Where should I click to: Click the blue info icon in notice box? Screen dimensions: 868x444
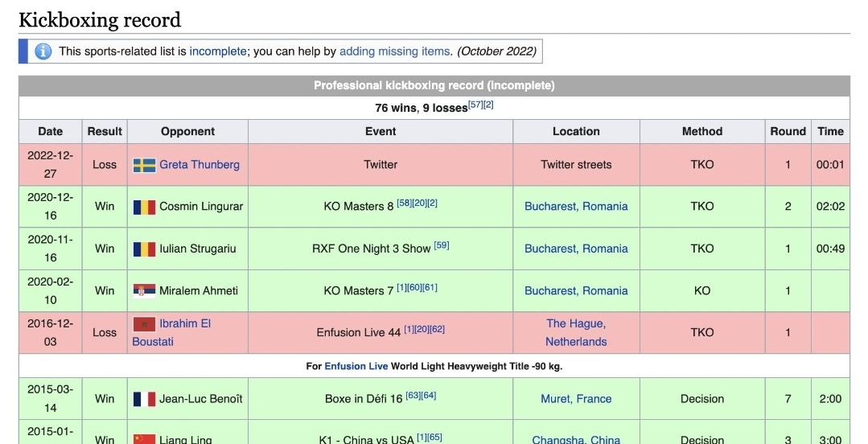(x=43, y=51)
